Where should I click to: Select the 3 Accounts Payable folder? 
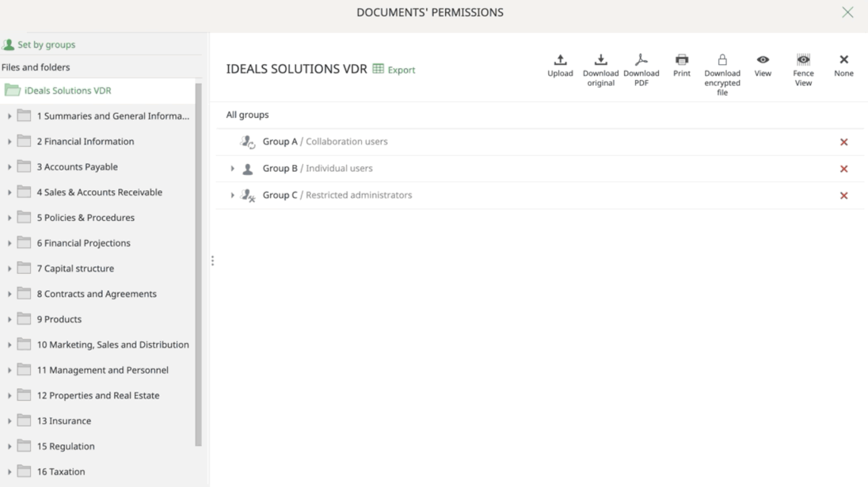[x=77, y=167]
